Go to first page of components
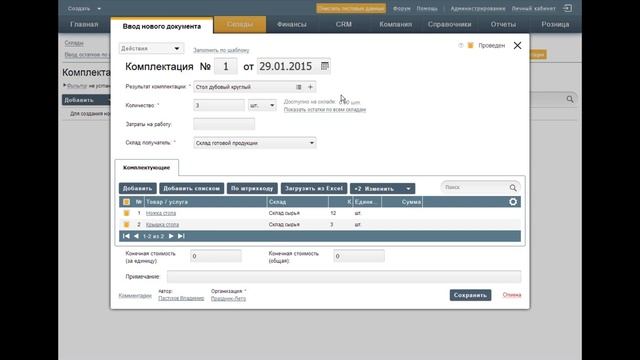The image size is (640, 360). click(x=126, y=236)
